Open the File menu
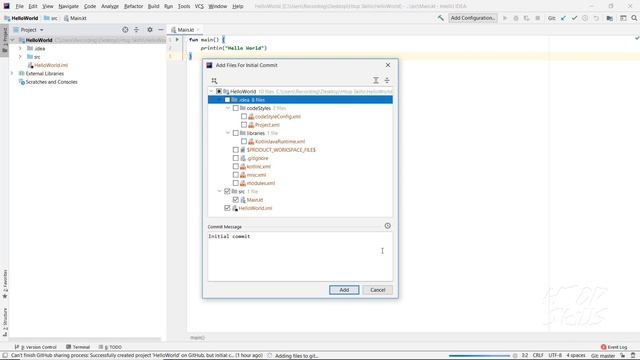 pyautogui.click(x=20, y=6)
